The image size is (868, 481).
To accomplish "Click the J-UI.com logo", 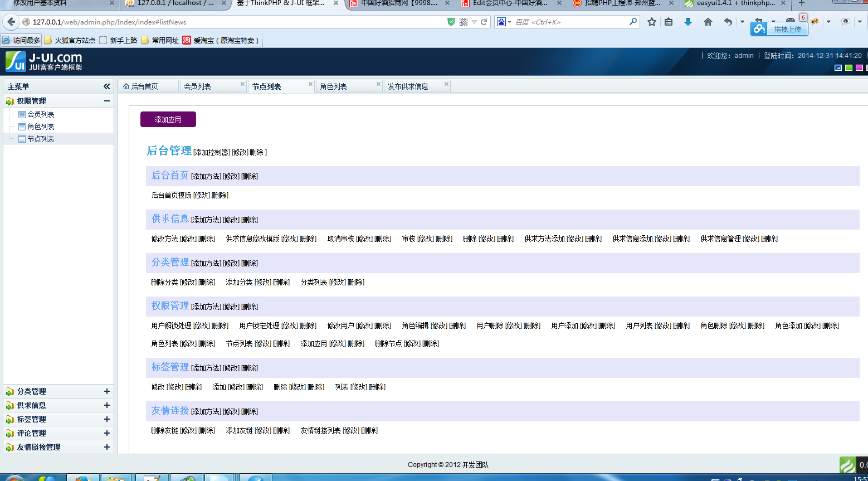I will pyautogui.click(x=44, y=61).
